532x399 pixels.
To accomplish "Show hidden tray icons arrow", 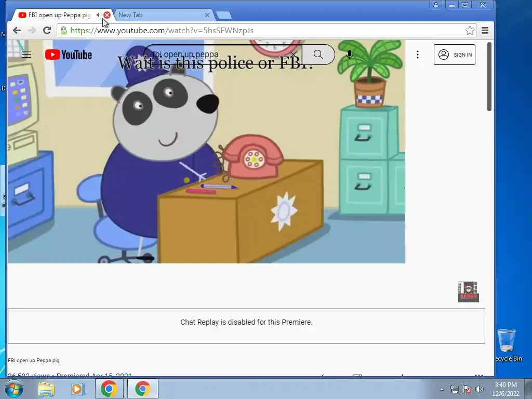I will [x=442, y=389].
